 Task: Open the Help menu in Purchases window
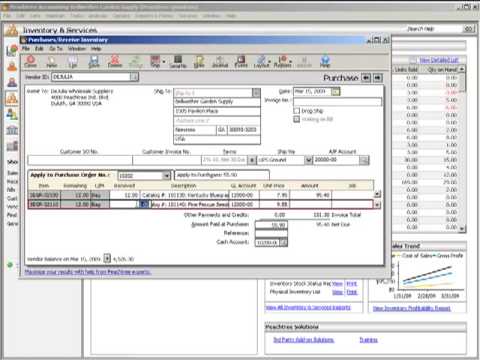[96, 49]
